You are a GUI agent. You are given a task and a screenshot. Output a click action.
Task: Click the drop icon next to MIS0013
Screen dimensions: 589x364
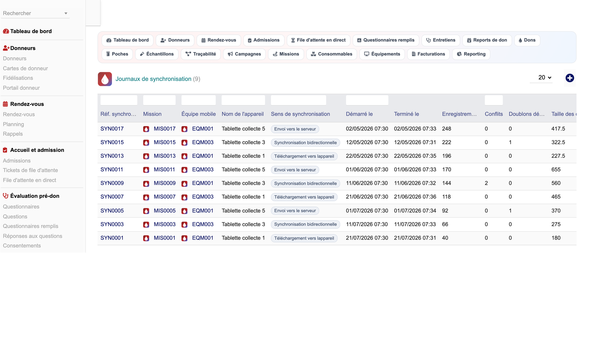pyautogui.click(x=146, y=156)
